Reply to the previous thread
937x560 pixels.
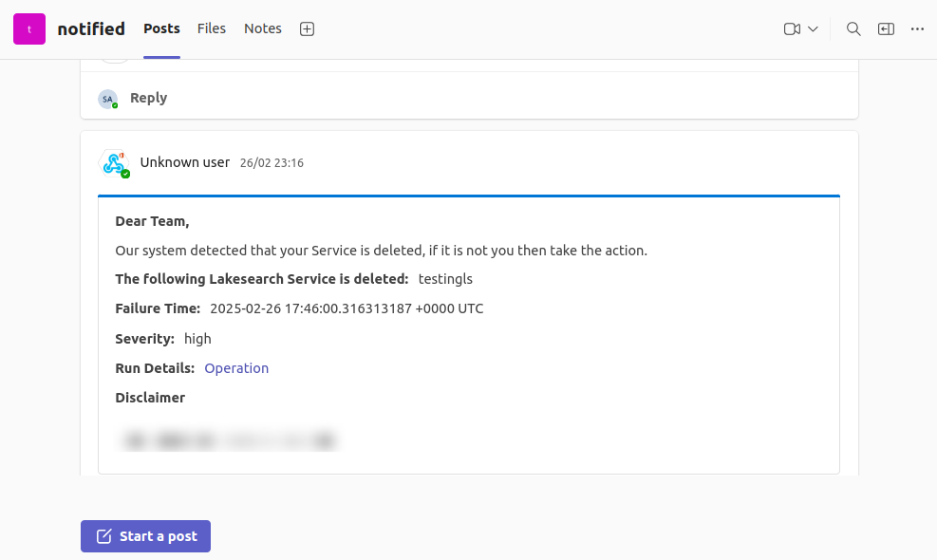coord(149,98)
